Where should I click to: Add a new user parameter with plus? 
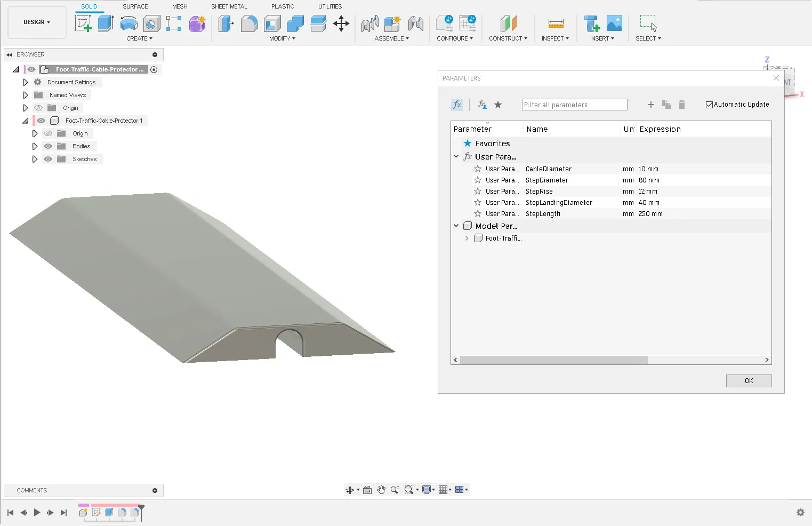click(x=650, y=105)
